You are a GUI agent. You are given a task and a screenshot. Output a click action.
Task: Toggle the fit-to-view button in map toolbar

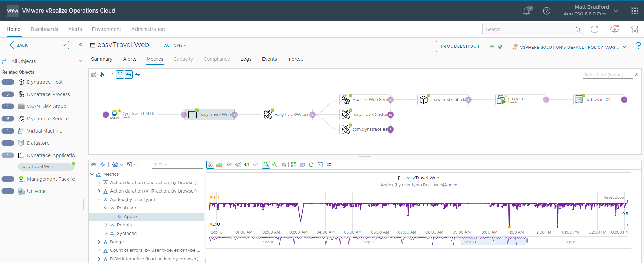[120, 75]
